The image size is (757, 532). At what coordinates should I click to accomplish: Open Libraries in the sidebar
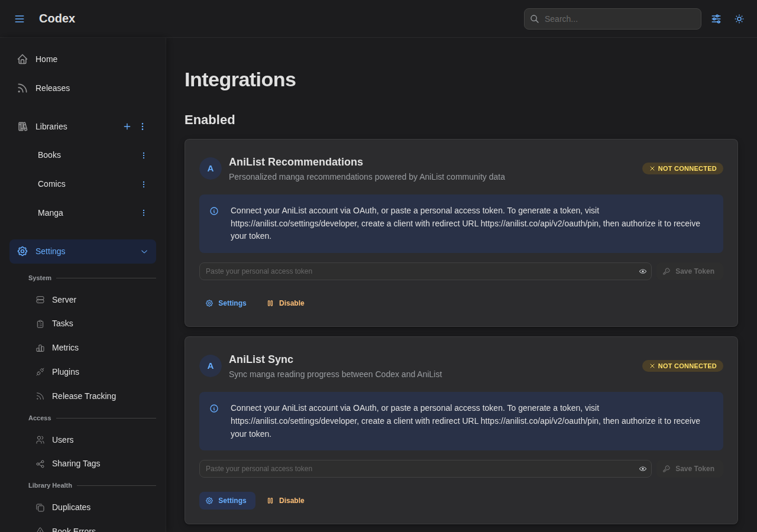coord(51,126)
